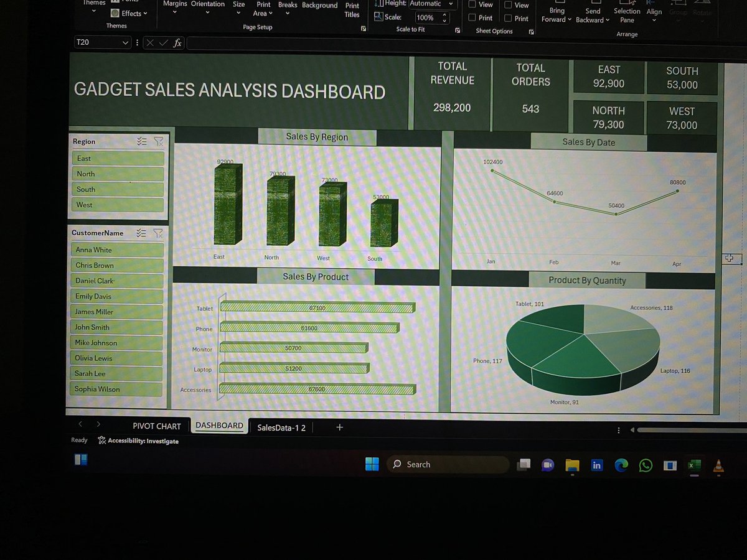Open the Orientation dropdown
The width and height of the screenshot is (747, 560).
point(208,7)
